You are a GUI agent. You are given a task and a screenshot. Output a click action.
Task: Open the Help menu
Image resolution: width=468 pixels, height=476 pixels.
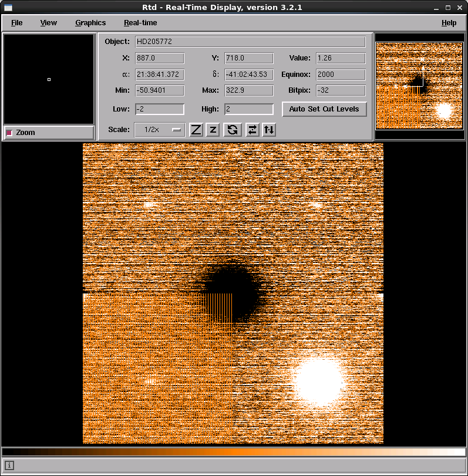449,23
